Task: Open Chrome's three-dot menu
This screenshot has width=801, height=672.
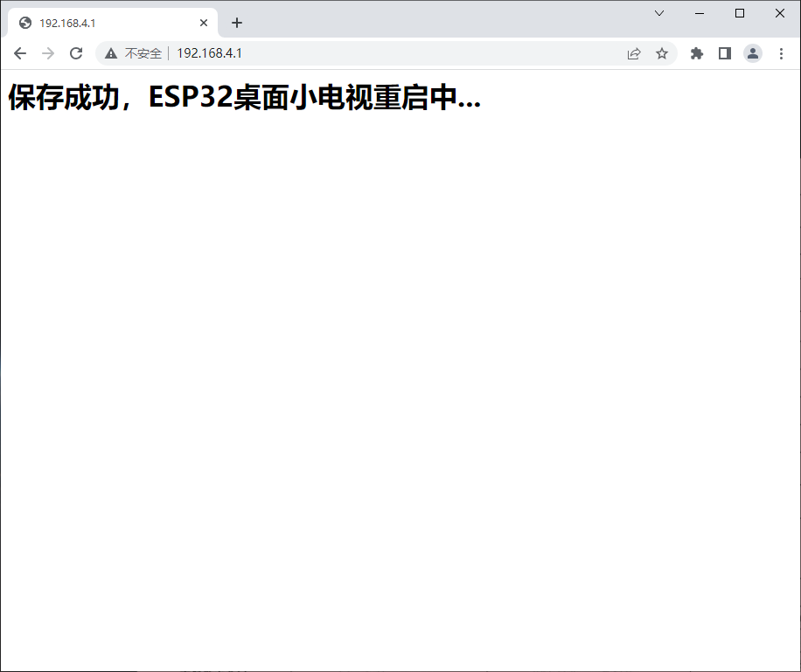Action: (781, 53)
